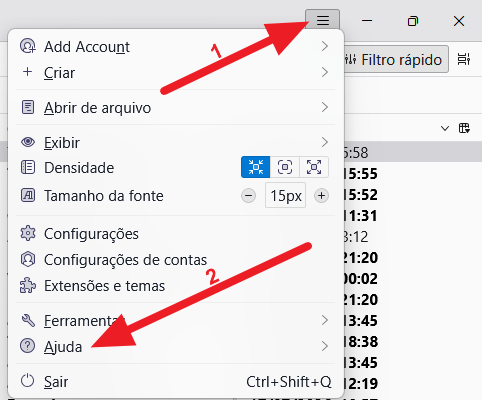Click the Configurações de contas icon

(28, 259)
